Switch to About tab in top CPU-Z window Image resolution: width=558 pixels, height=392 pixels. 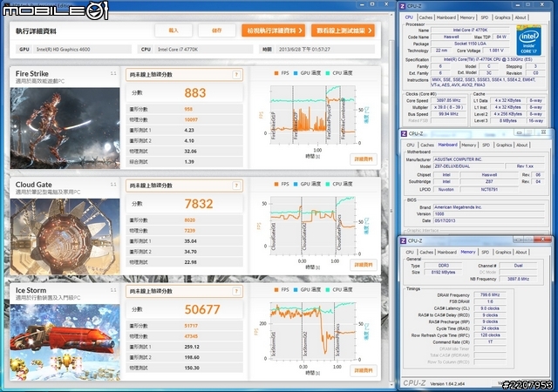point(521,17)
